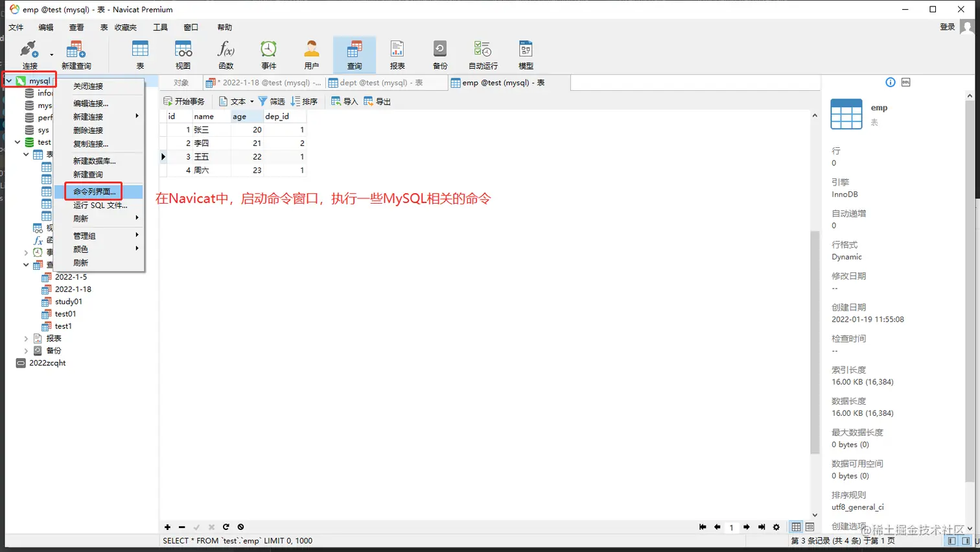Select the 2022-1-5 query in the tree

(71, 277)
